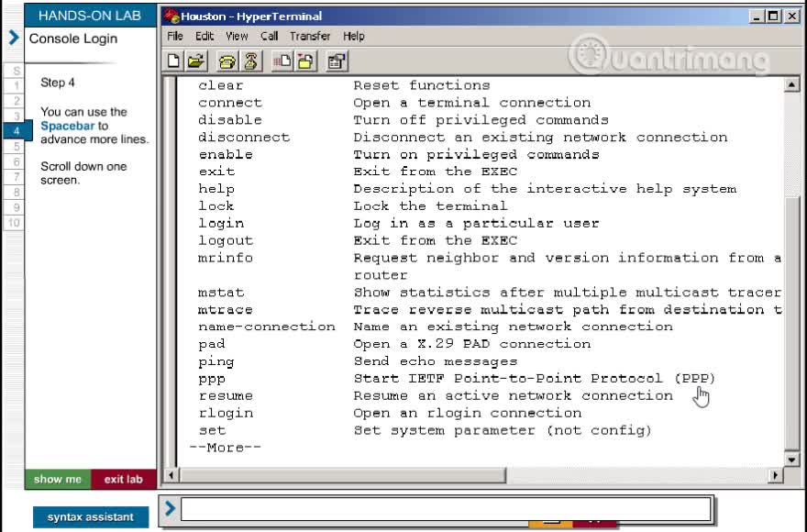
Task: Click the blue arrow beside Console Login
Action: point(14,38)
